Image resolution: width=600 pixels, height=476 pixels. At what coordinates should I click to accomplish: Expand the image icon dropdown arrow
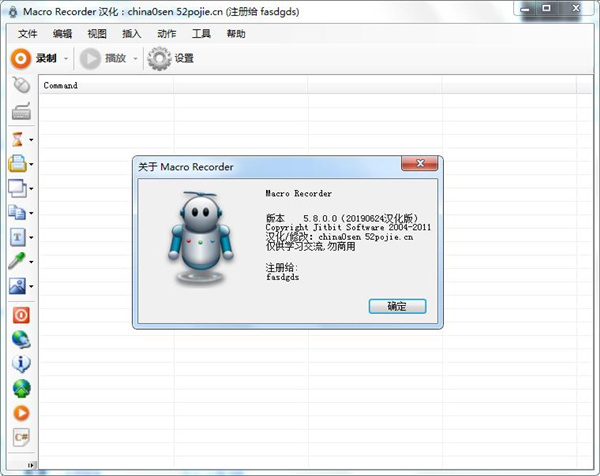pyautogui.click(x=31, y=286)
